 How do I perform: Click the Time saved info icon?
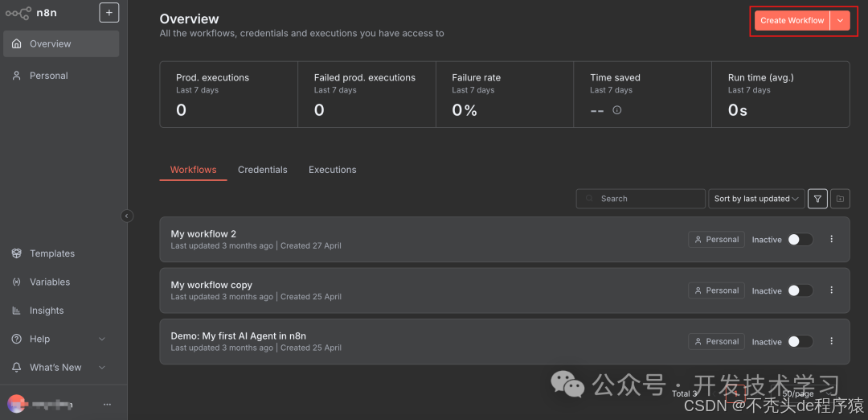(x=617, y=110)
